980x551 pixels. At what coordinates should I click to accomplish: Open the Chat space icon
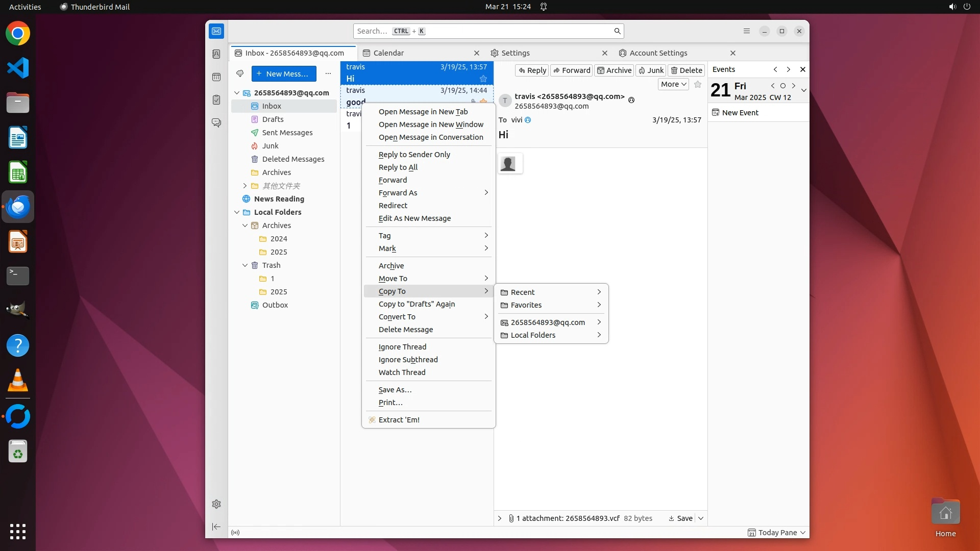click(x=216, y=123)
